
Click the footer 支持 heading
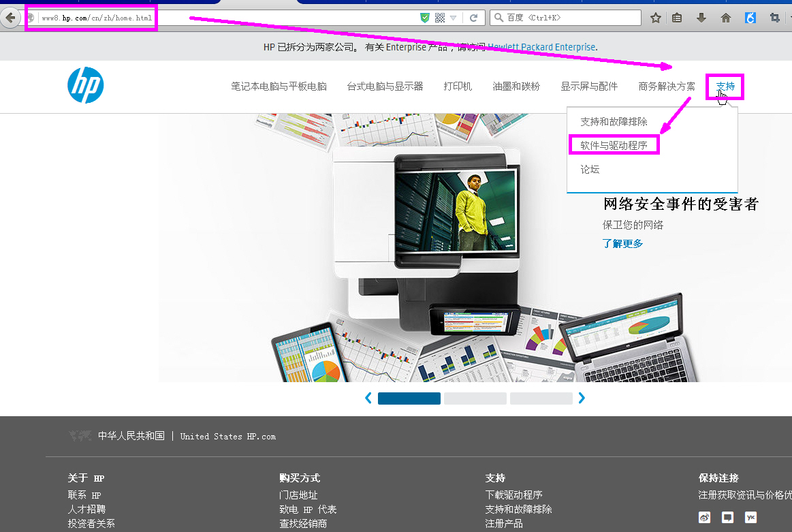495,478
